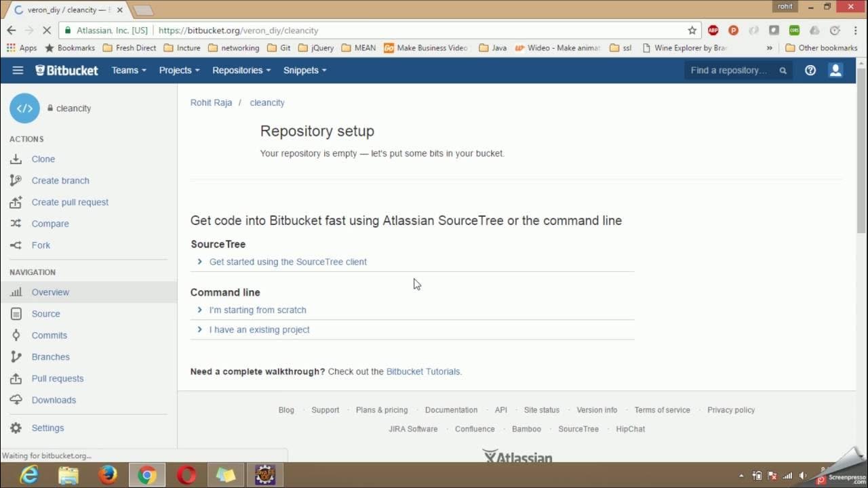Click the Settings gear icon

click(x=16, y=428)
